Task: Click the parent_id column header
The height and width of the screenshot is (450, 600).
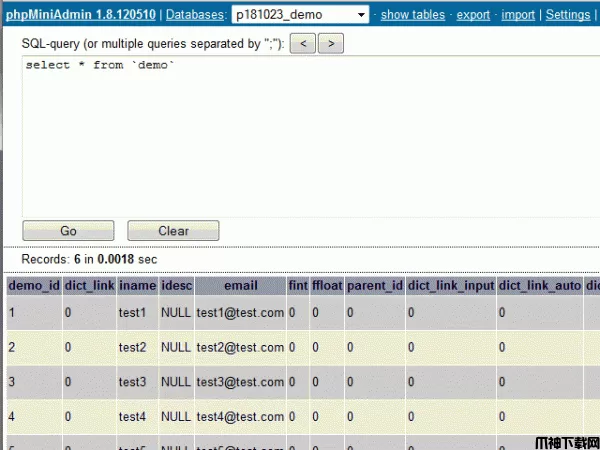Action: [374, 285]
